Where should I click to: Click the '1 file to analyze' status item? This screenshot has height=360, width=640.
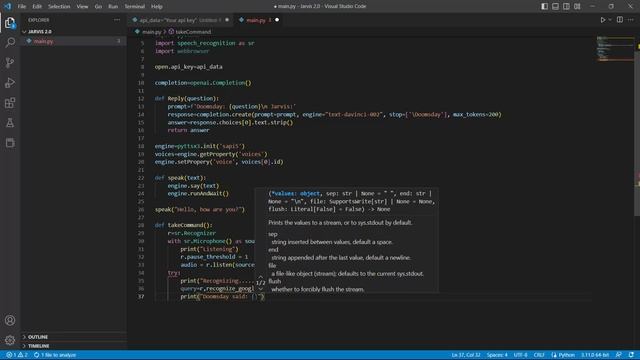(x=55, y=355)
